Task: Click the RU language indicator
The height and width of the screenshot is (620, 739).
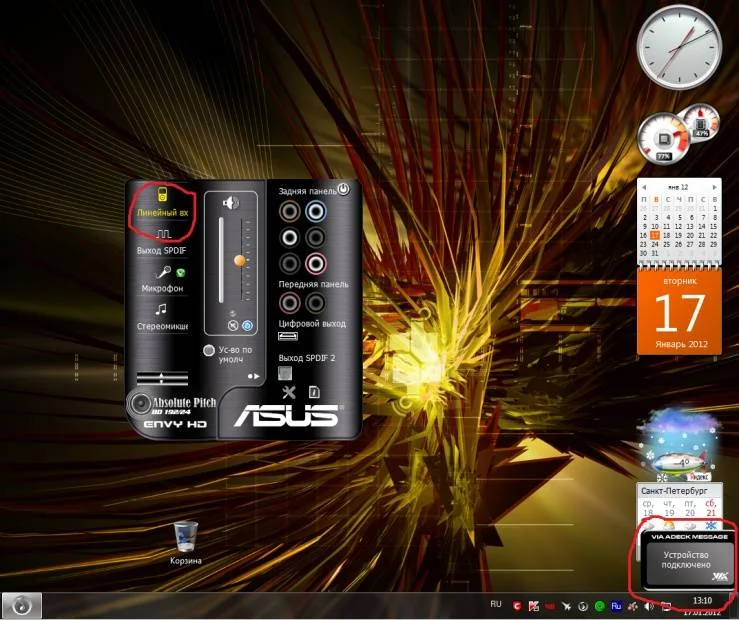Action: click(496, 604)
